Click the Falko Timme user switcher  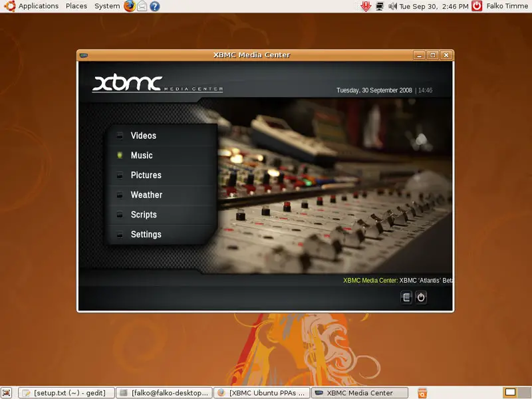[507, 6]
